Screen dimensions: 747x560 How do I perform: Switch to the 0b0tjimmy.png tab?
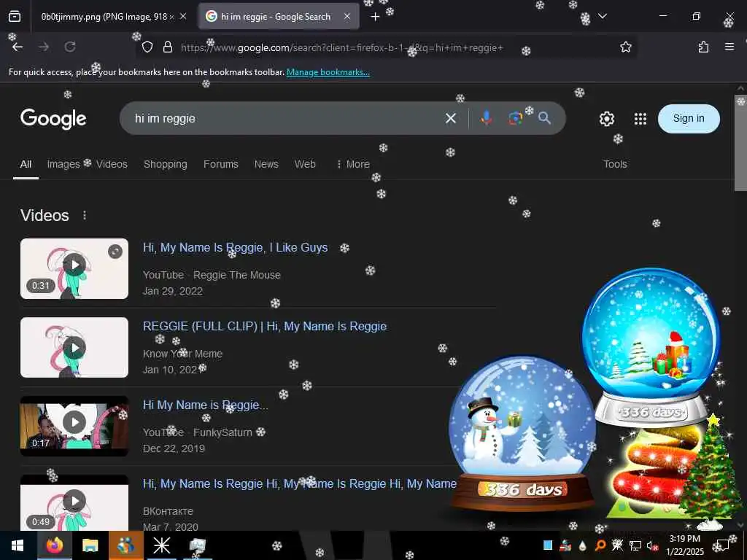(107, 17)
